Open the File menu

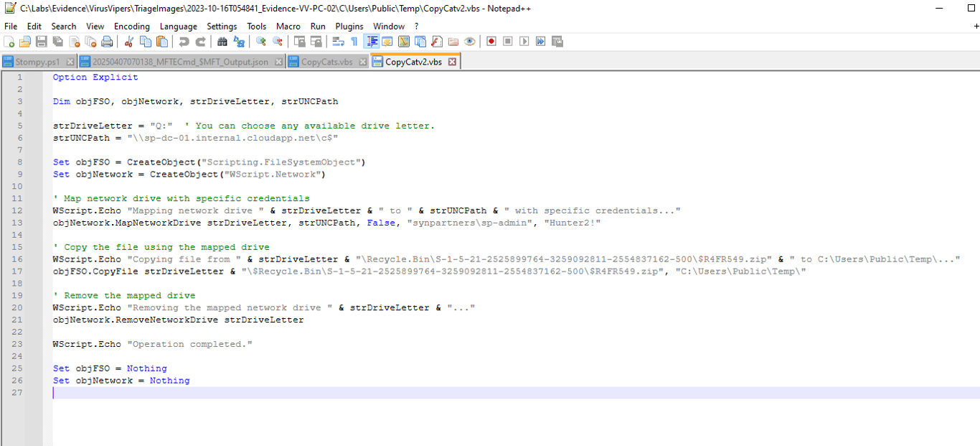11,26
